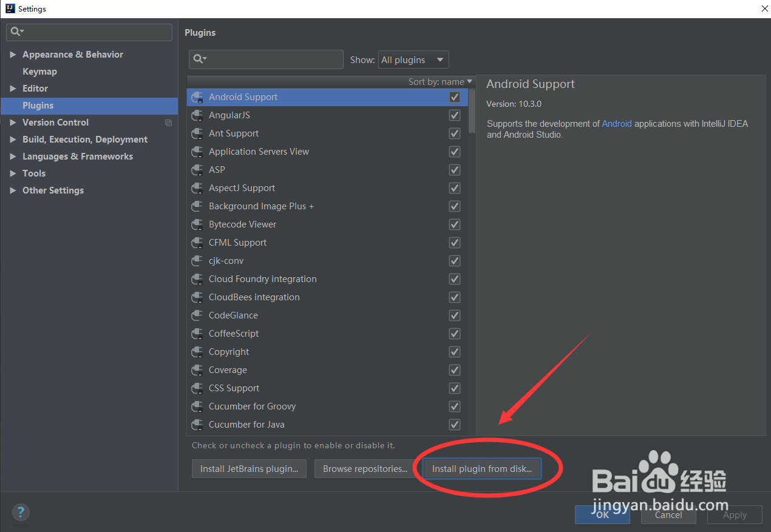Click the Cucumber for Groovy plugin icon
The image size is (771, 532).
point(197,406)
